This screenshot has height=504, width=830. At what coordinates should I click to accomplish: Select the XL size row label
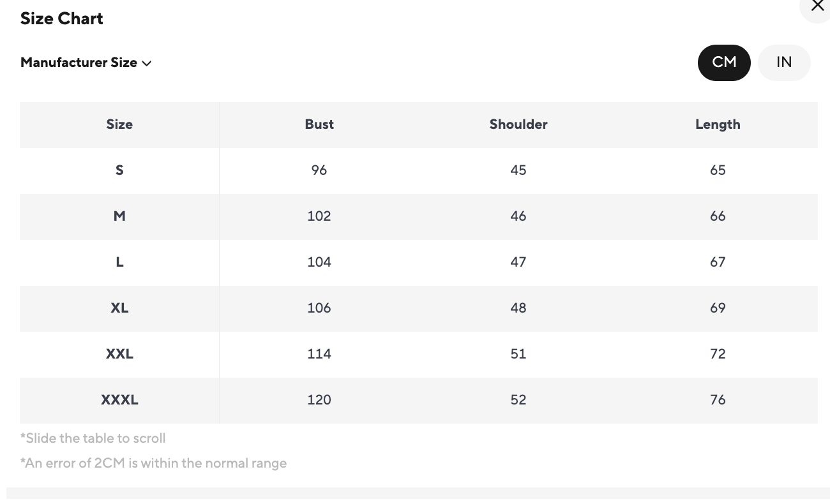coord(119,308)
